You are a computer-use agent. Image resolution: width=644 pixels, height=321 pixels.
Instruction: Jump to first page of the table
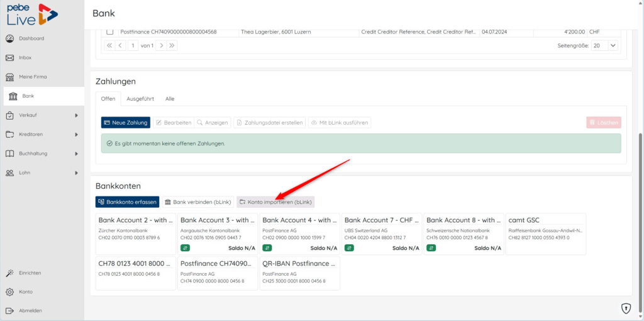pos(109,45)
